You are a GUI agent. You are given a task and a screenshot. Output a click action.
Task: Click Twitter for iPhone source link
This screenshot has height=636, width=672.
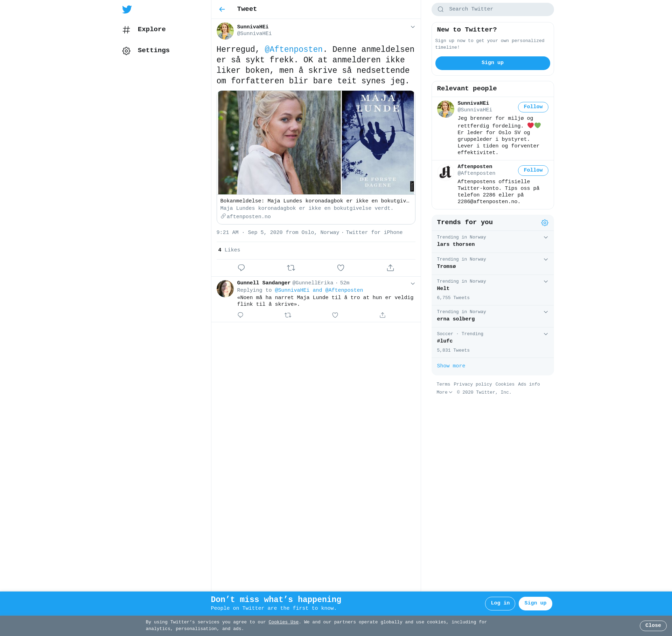tap(374, 233)
